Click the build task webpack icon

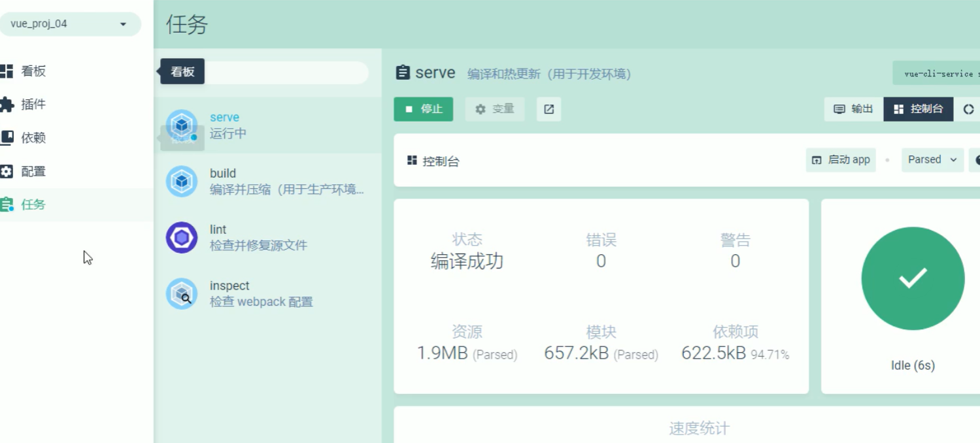pos(182,182)
